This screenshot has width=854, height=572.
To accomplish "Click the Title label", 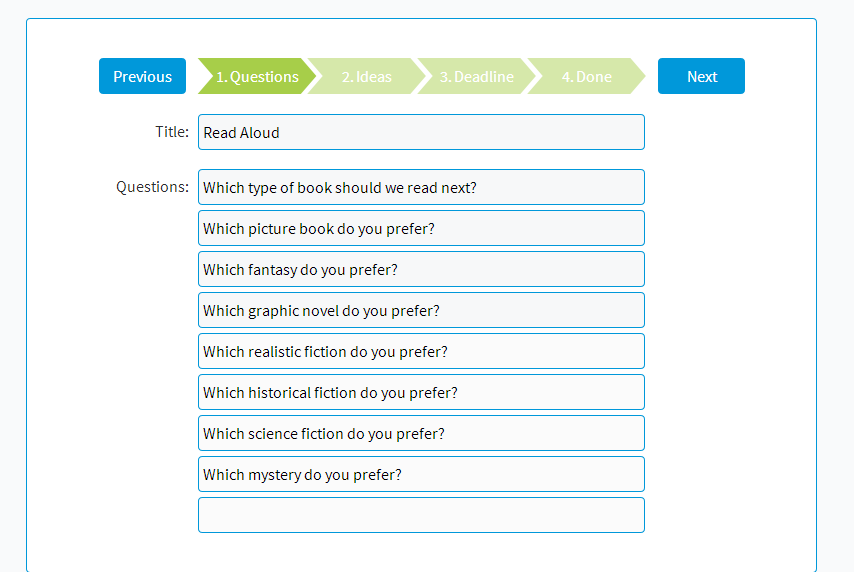I will tap(171, 131).
